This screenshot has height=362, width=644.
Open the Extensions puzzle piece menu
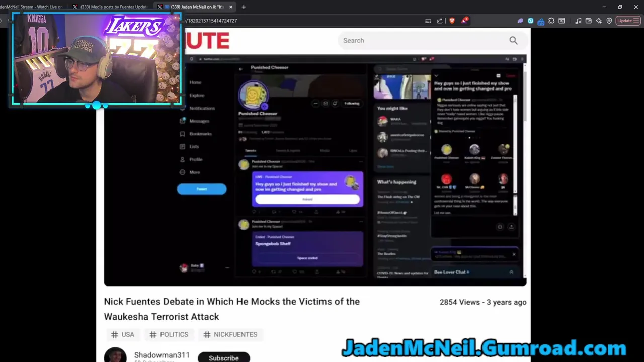point(551,21)
